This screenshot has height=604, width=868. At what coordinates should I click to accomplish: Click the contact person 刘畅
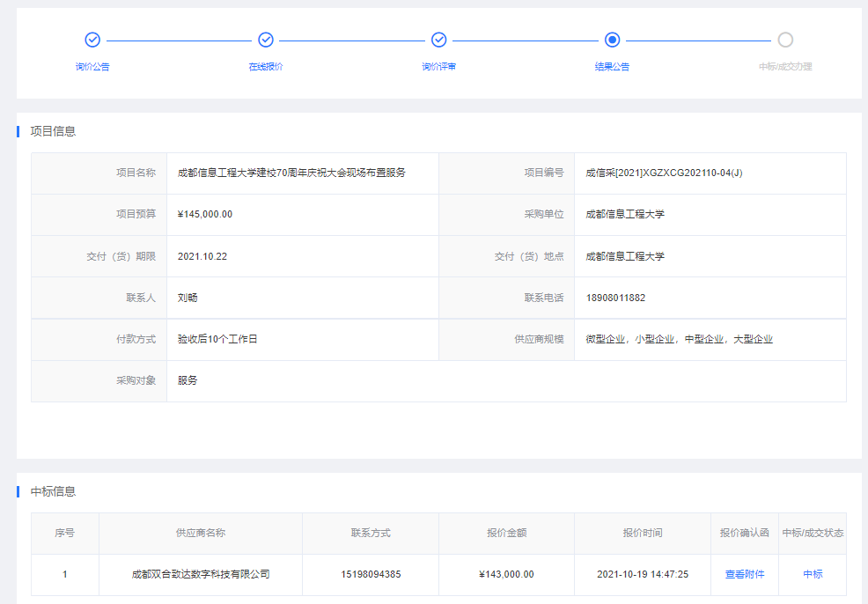pyautogui.click(x=188, y=298)
